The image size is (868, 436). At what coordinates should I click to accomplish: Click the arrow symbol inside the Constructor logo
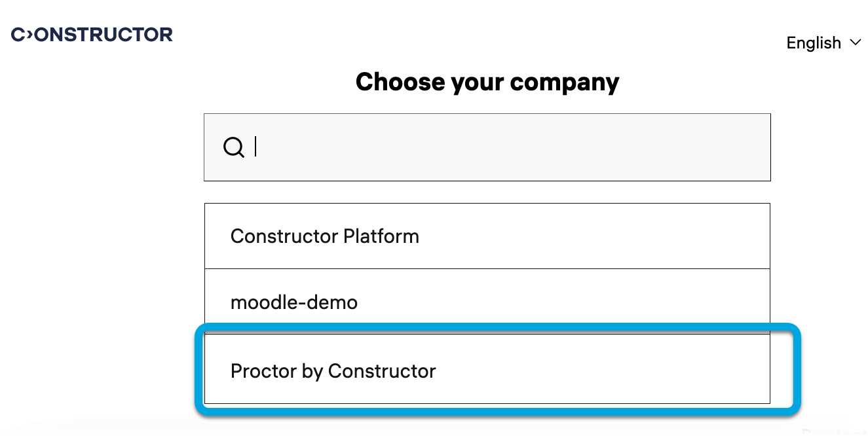28,35
